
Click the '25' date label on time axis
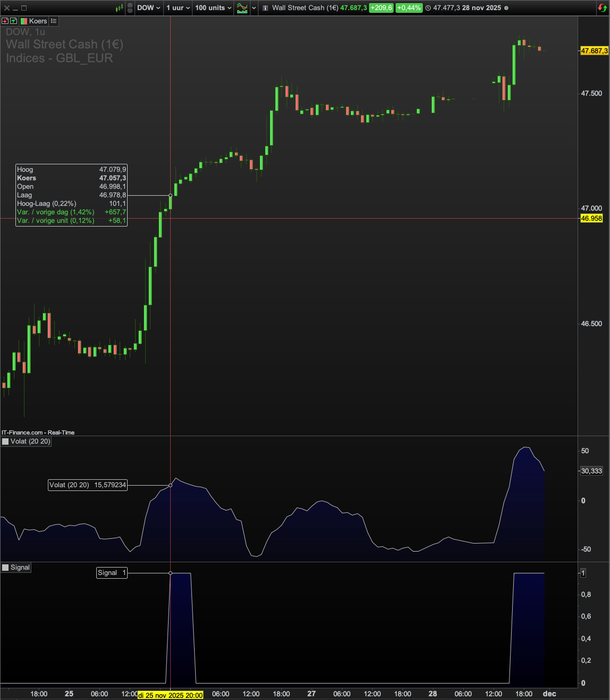pos(69,694)
